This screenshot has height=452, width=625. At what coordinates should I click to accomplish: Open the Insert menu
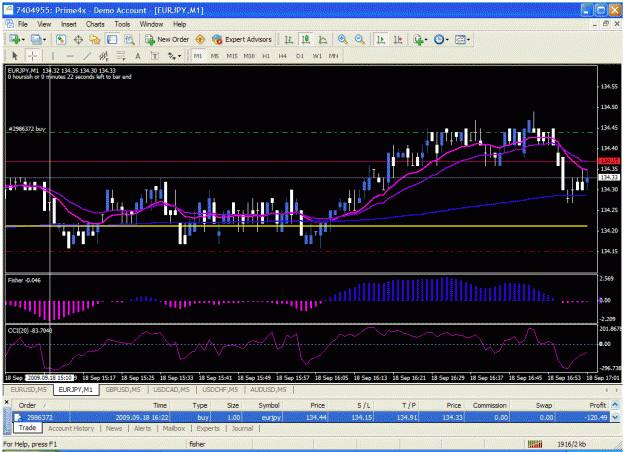point(69,24)
